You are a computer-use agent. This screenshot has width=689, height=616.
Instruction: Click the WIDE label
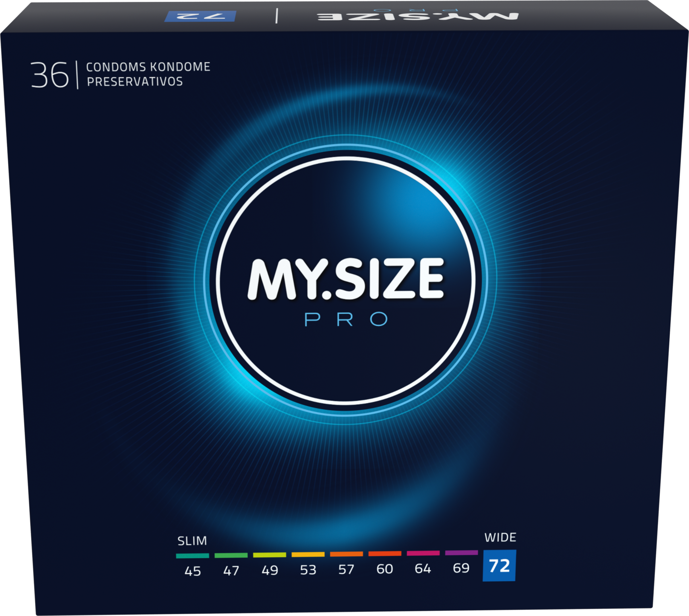coord(500,537)
